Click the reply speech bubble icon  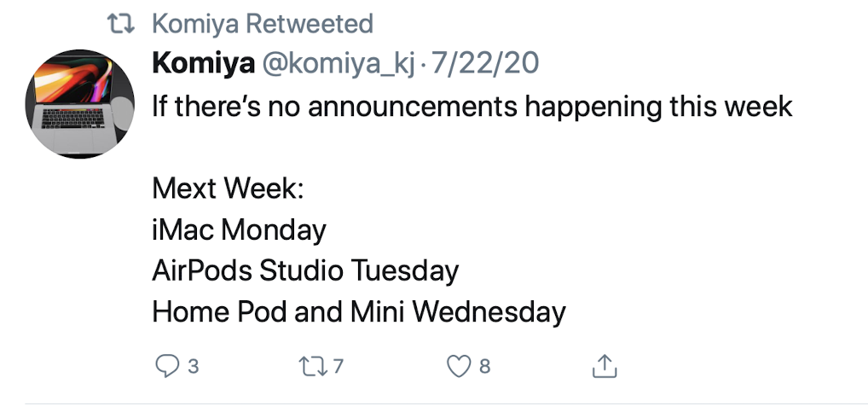(165, 367)
